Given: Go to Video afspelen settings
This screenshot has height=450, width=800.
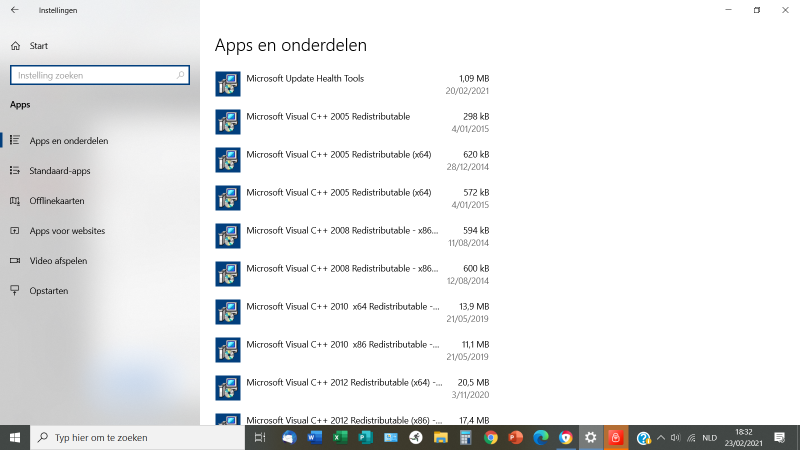Looking at the screenshot, I should coord(58,261).
